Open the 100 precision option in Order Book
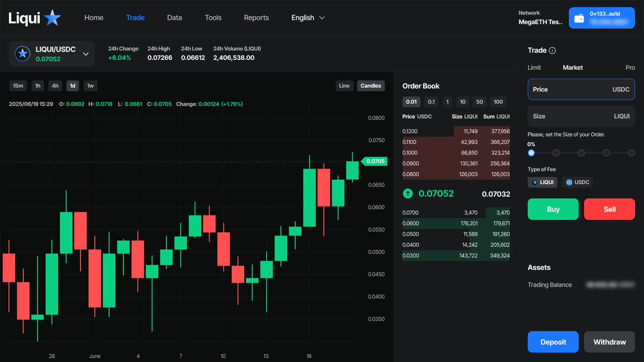Screen dimensions: 644x362 point(497,101)
